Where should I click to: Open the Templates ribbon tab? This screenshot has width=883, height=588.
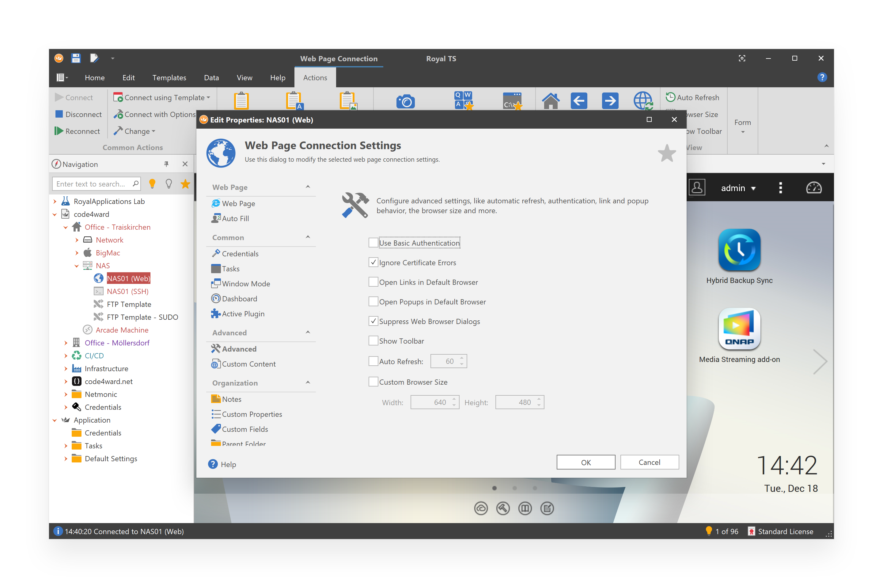169,77
